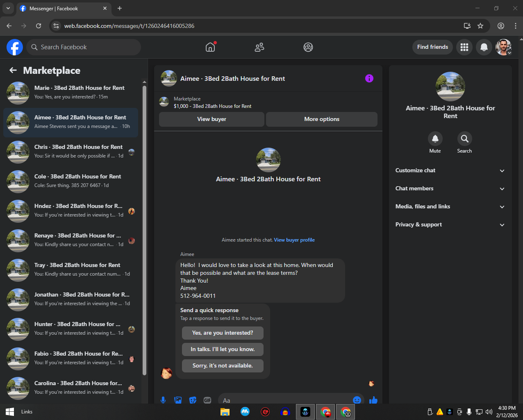Viewport: 523px width, 420px height.
Task: Send quick response "In talks. I'll let you know."
Action: tap(223, 349)
